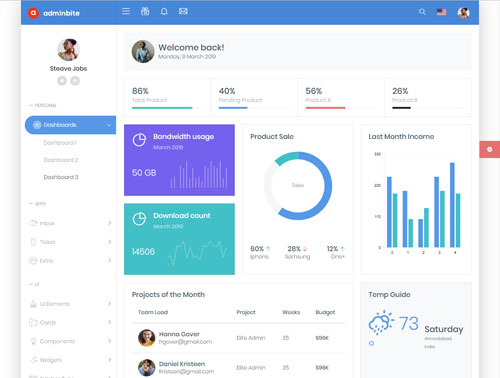Expand the Inbox menu chevron

pyautogui.click(x=109, y=223)
